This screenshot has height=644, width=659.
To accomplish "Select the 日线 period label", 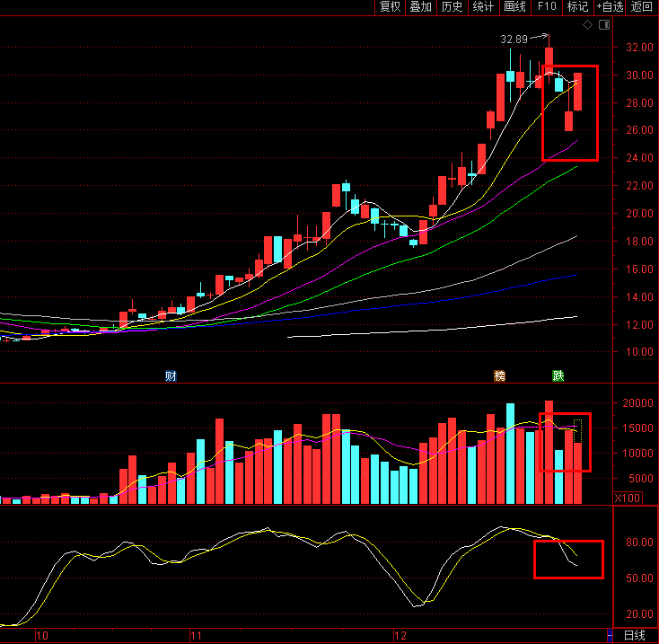I will click(x=635, y=635).
